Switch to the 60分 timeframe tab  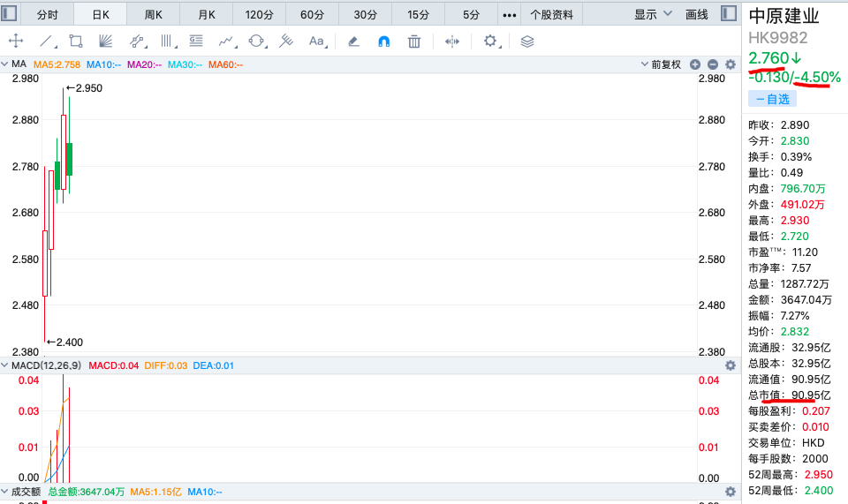tap(312, 14)
